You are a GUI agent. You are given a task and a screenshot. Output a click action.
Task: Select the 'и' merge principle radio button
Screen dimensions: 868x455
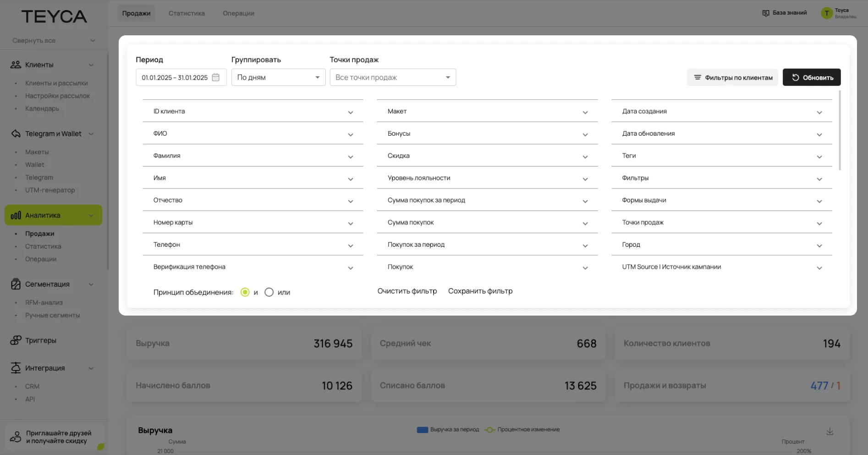[245, 292]
